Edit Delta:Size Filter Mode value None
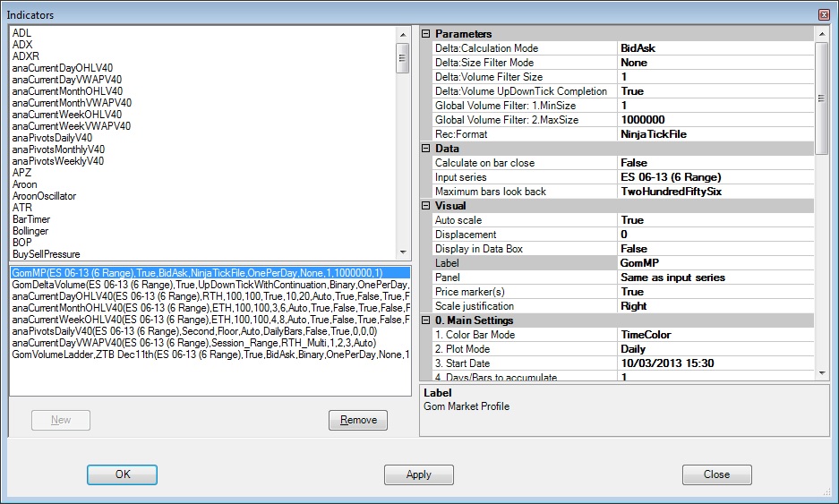 tap(715, 63)
